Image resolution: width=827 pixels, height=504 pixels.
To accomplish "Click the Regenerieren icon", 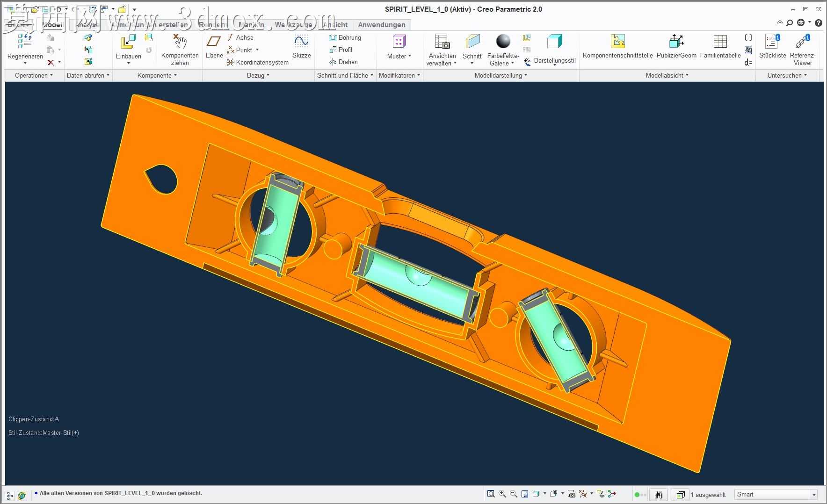I will (x=25, y=41).
